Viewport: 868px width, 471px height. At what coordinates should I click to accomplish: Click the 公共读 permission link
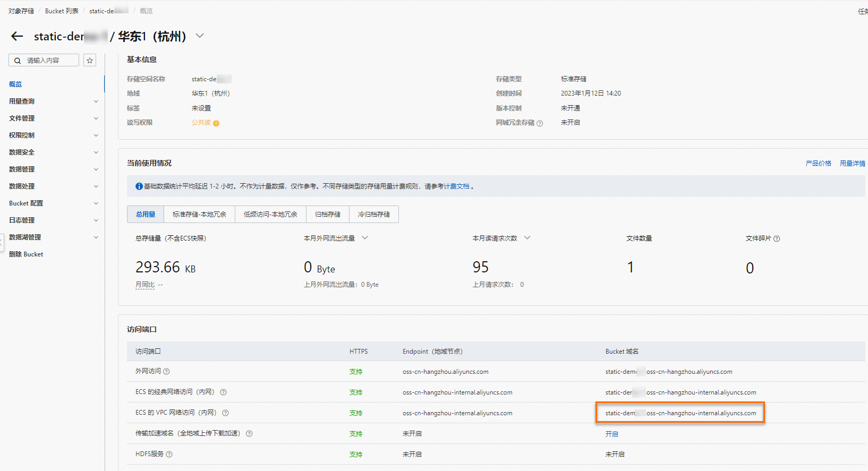[201, 123]
